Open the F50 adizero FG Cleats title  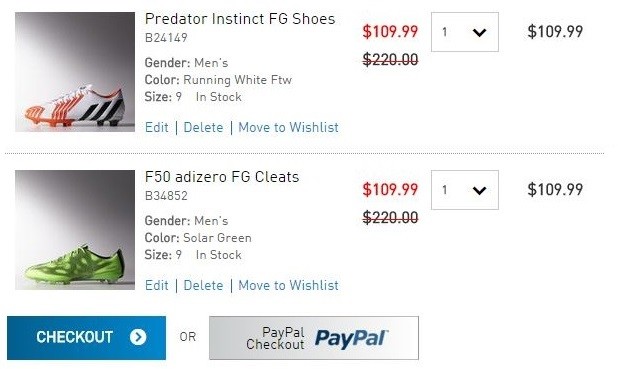[x=222, y=177]
